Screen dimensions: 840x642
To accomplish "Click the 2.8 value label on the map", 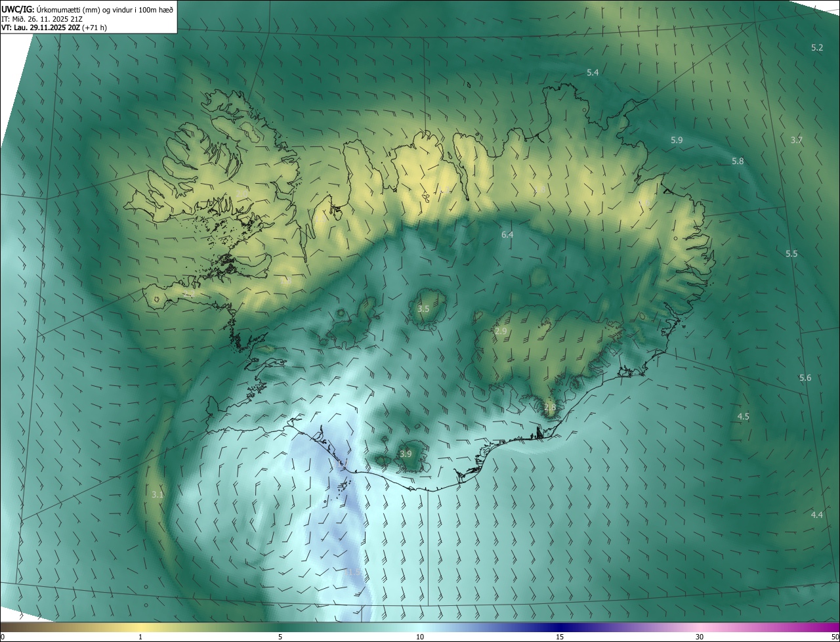I will (x=550, y=407).
